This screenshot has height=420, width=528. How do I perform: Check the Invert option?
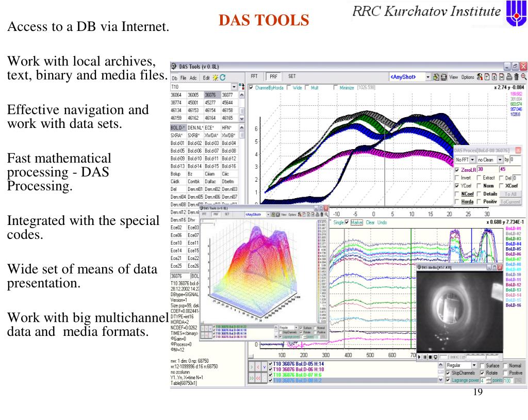pyautogui.click(x=457, y=177)
